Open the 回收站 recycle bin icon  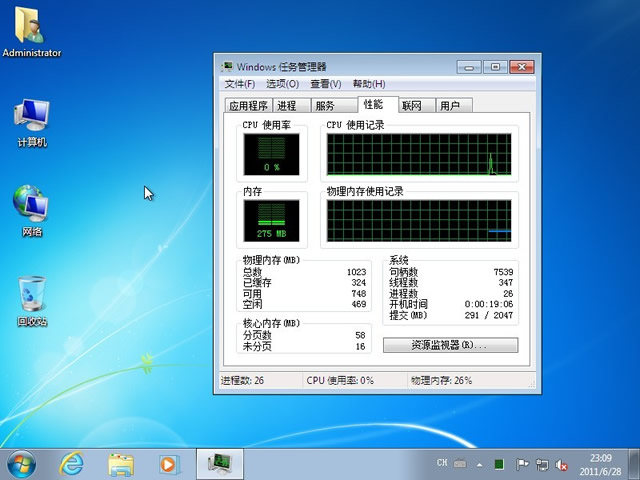click(x=32, y=301)
